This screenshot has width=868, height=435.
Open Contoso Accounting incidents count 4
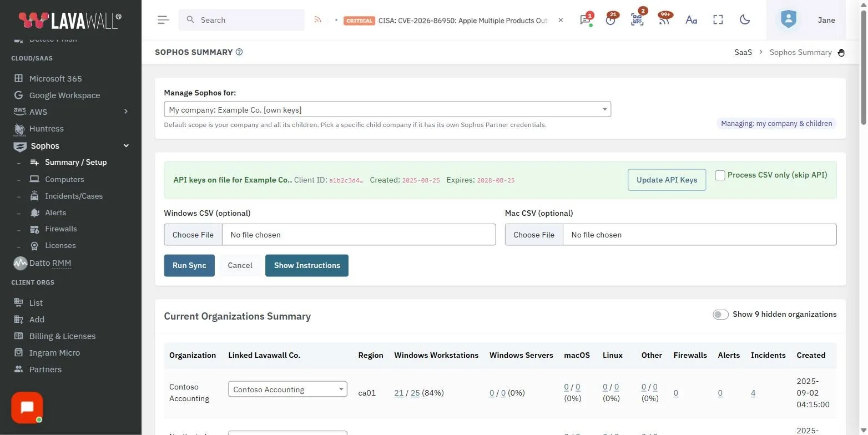[753, 393]
